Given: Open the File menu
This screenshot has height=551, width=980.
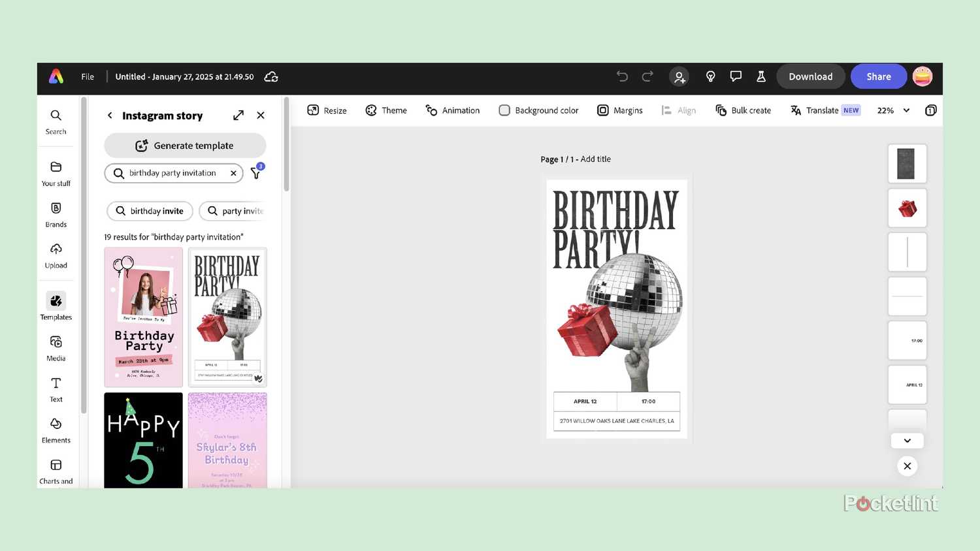Looking at the screenshot, I should (x=87, y=76).
